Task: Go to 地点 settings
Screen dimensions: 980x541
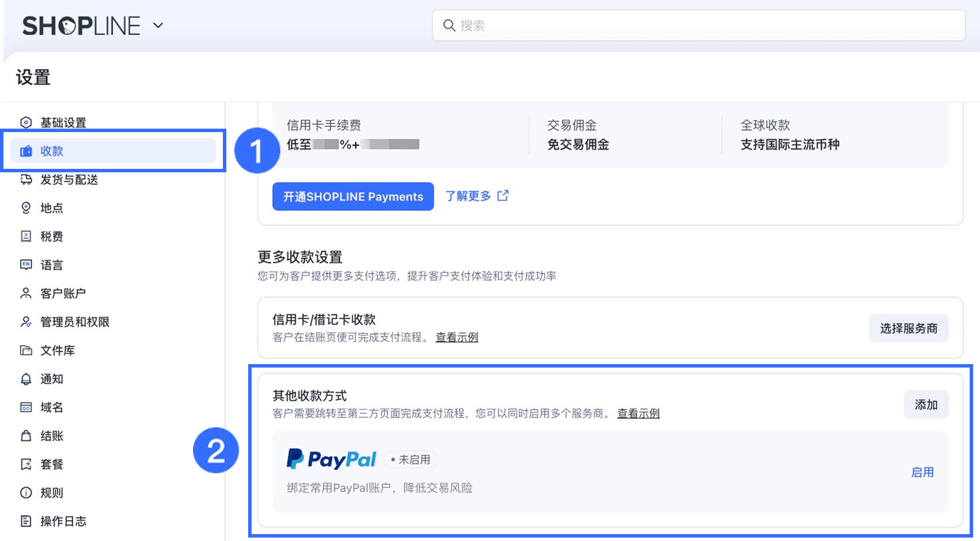Action: [52, 208]
